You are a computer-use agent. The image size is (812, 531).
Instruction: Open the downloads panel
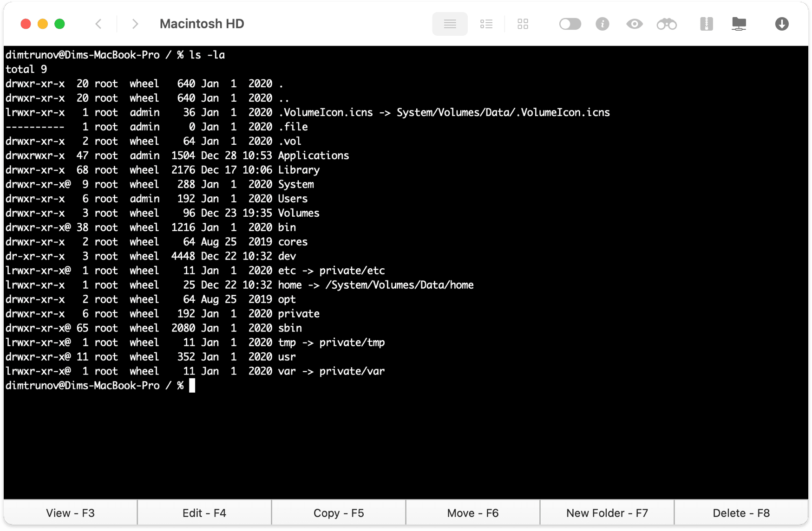[782, 24]
